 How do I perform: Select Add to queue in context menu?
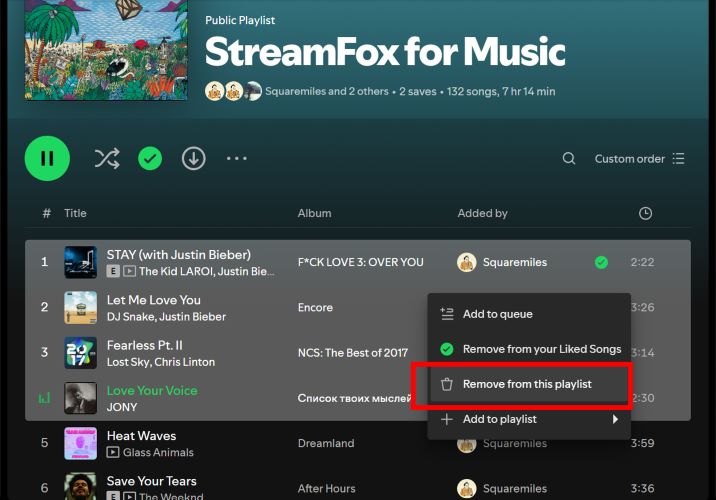pyautogui.click(x=529, y=314)
